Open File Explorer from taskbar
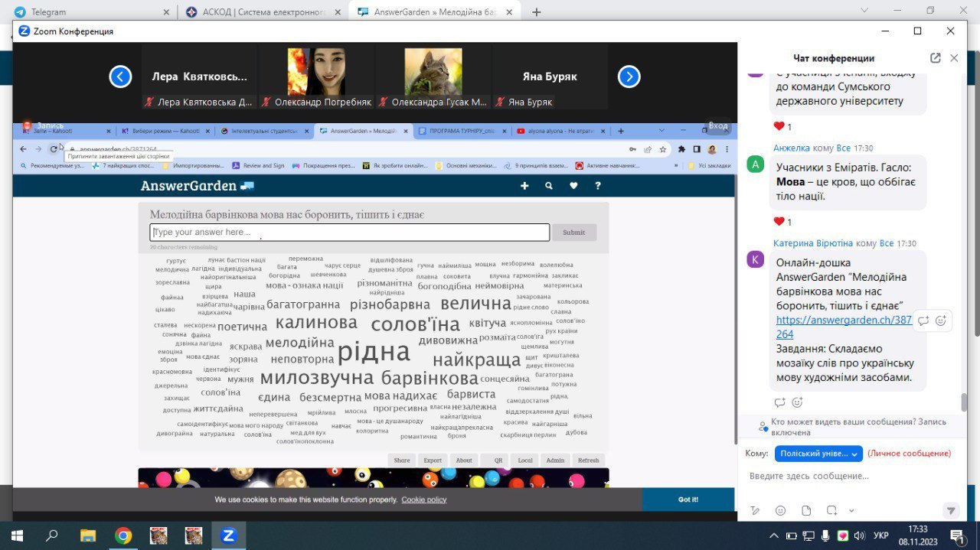The height and width of the screenshot is (550, 980). pyautogui.click(x=88, y=535)
